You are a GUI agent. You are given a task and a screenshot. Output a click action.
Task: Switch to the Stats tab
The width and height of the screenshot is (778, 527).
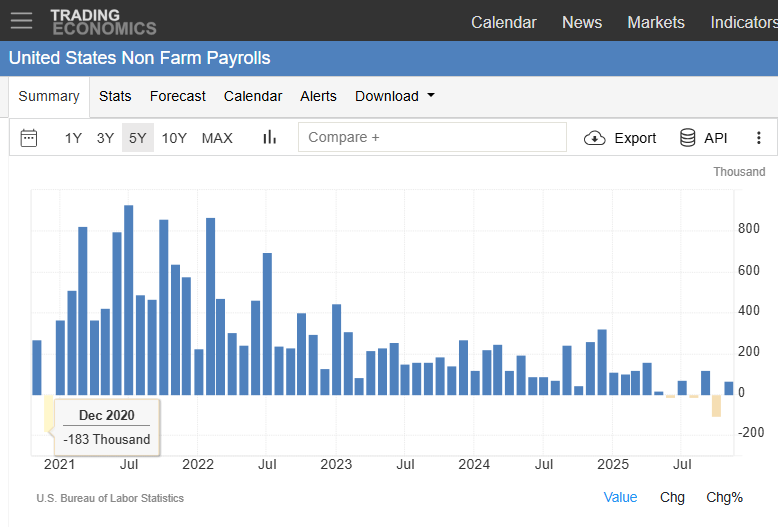[115, 96]
